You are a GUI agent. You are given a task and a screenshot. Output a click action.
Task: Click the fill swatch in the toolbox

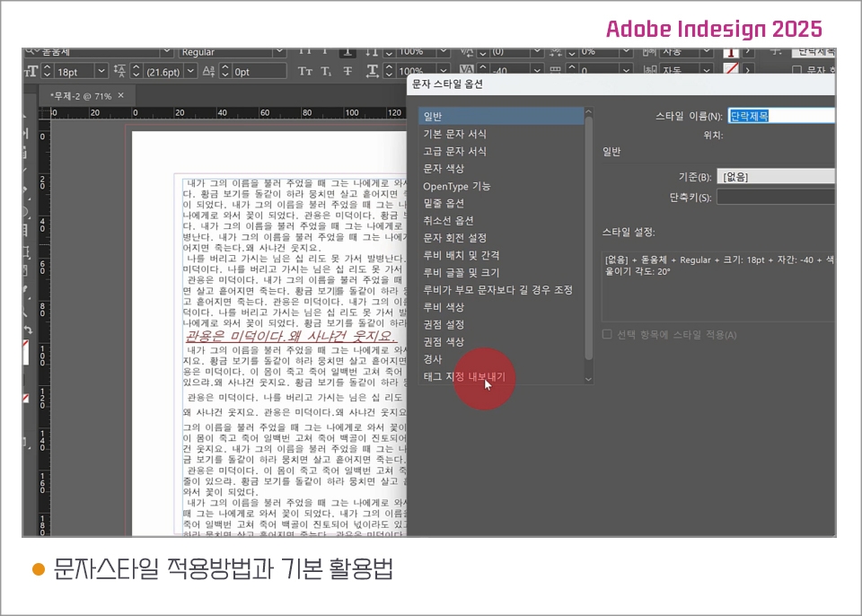[x=25, y=352]
